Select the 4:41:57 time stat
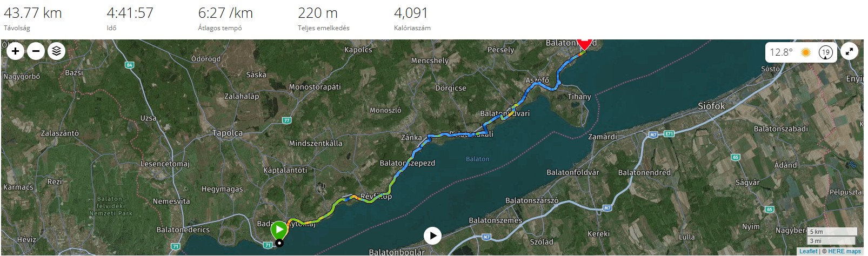Image resolution: width=868 pixels, height=256 pixels. [x=130, y=13]
